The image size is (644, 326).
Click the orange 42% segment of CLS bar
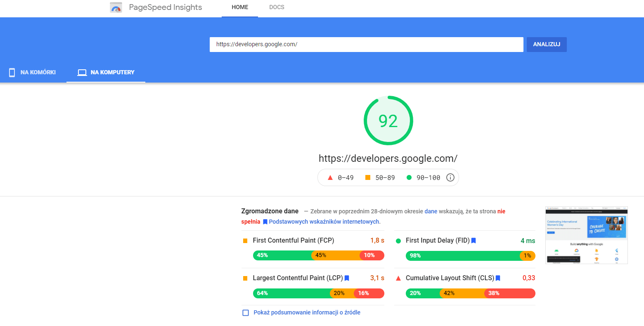coord(462,293)
